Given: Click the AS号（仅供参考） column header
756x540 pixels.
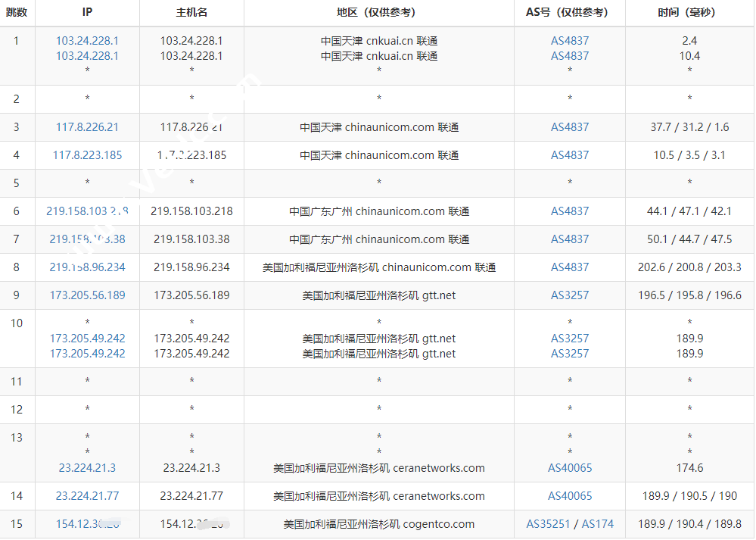Looking at the screenshot, I should [x=569, y=12].
